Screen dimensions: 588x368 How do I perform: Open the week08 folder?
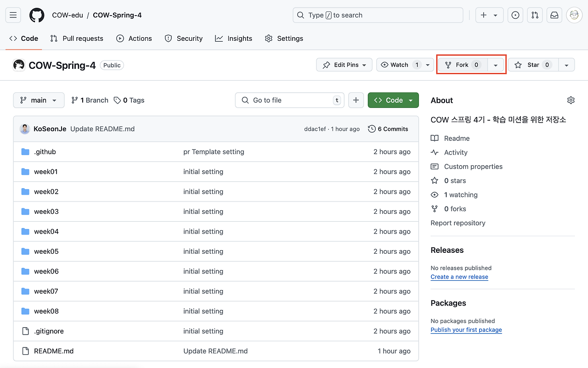click(46, 311)
